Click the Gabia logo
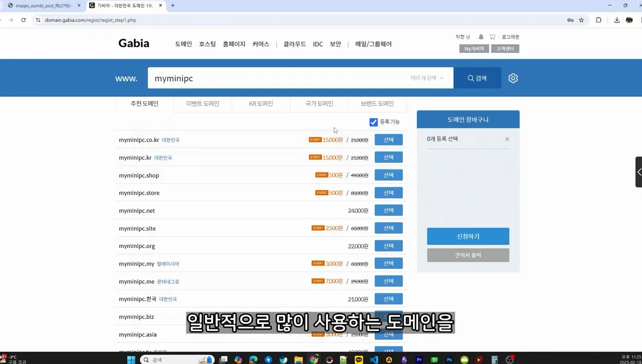The width and height of the screenshot is (642, 364). point(134,43)
